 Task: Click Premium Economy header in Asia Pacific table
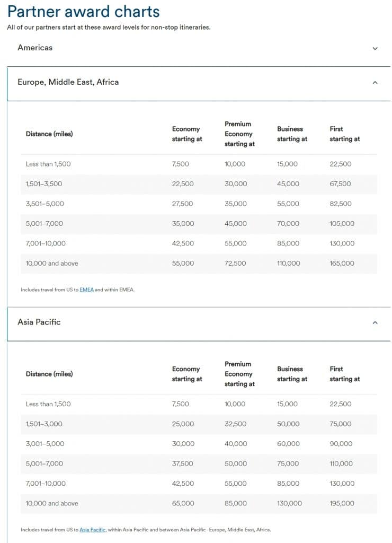[x=238, y=374]
